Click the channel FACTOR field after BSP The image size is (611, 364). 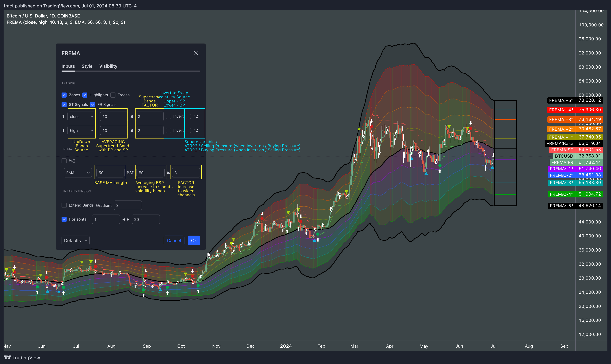tap(186, 173)
